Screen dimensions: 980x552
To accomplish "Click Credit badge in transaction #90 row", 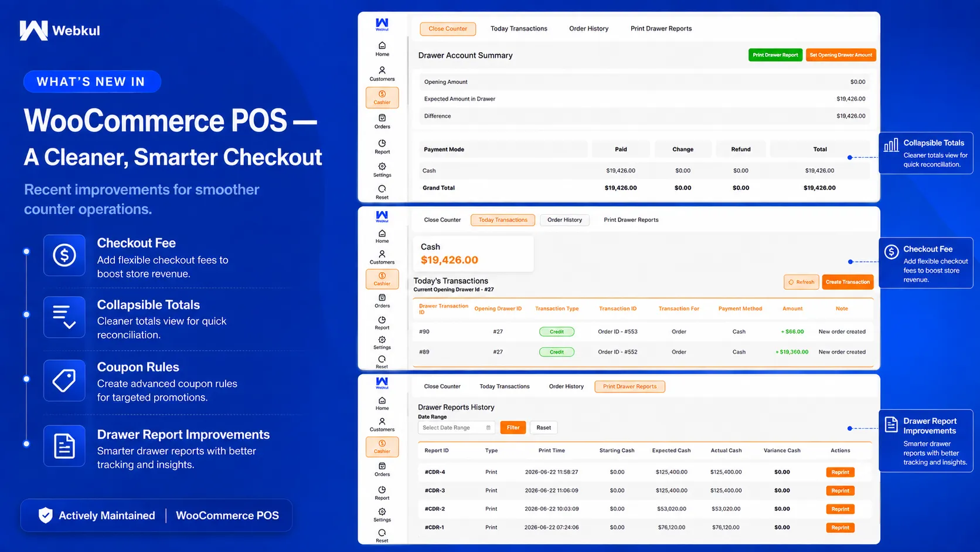I will click(x=557, y=332).
